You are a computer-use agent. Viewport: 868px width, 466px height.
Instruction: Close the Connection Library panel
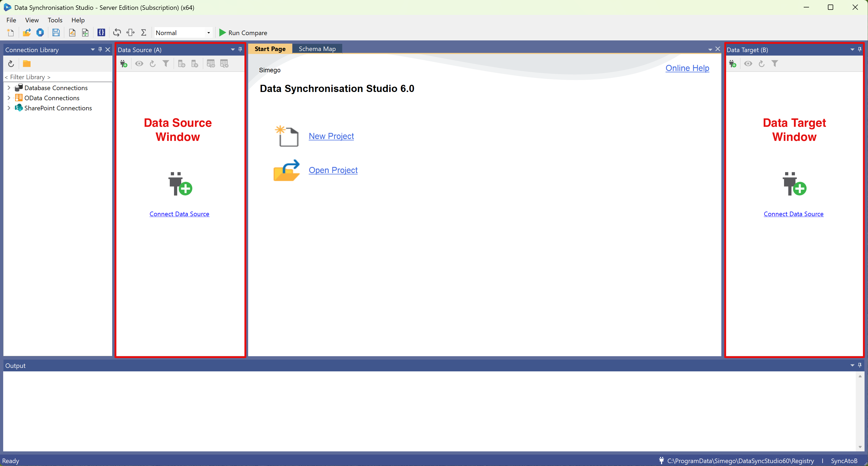click(108, 49)
